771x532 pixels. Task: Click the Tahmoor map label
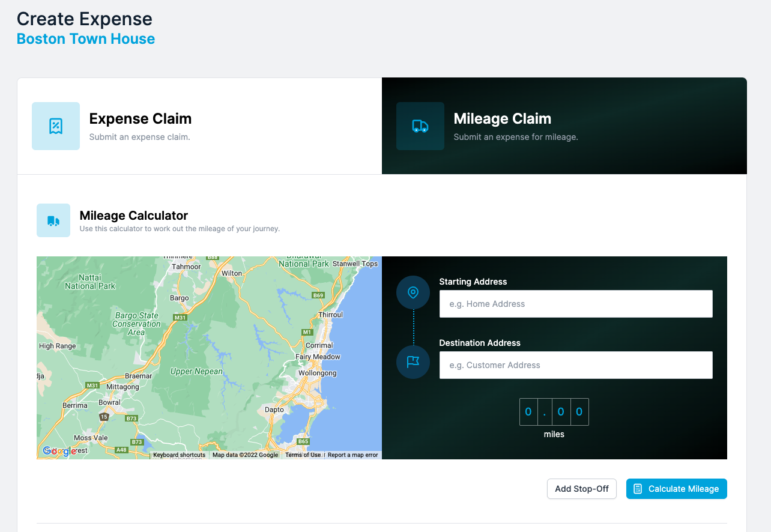tap(186, 267)
